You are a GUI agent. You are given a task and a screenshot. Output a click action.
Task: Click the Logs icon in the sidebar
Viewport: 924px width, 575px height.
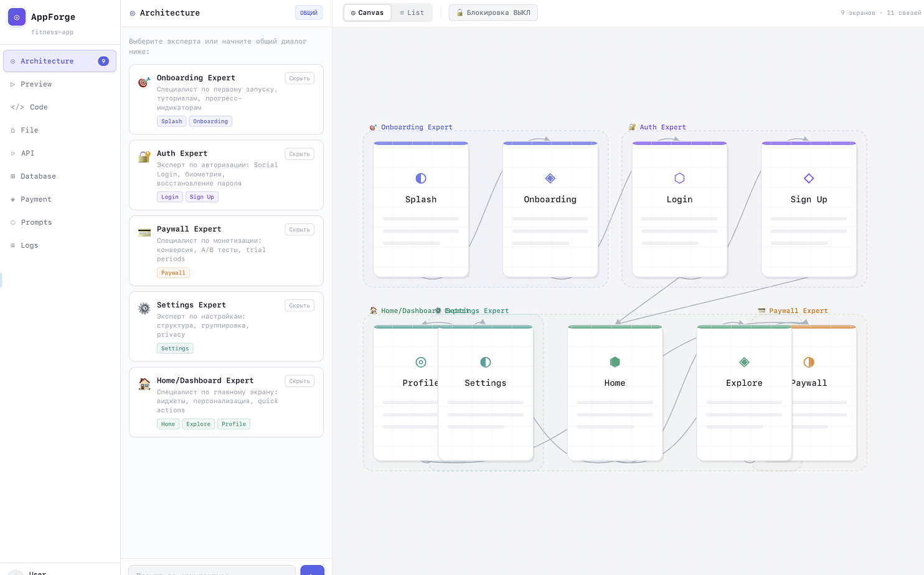pos(12,245)
